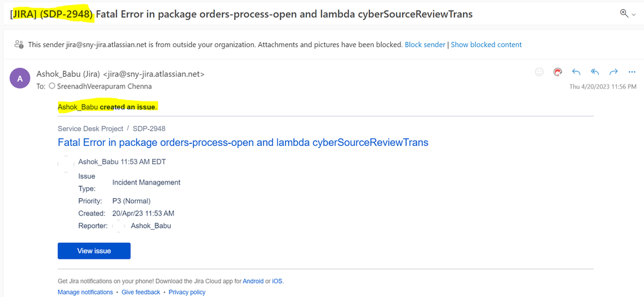The width and height of the screenshot is (644, 297).
Task: Click the Forward arrow icon
Action: [614, 72]
